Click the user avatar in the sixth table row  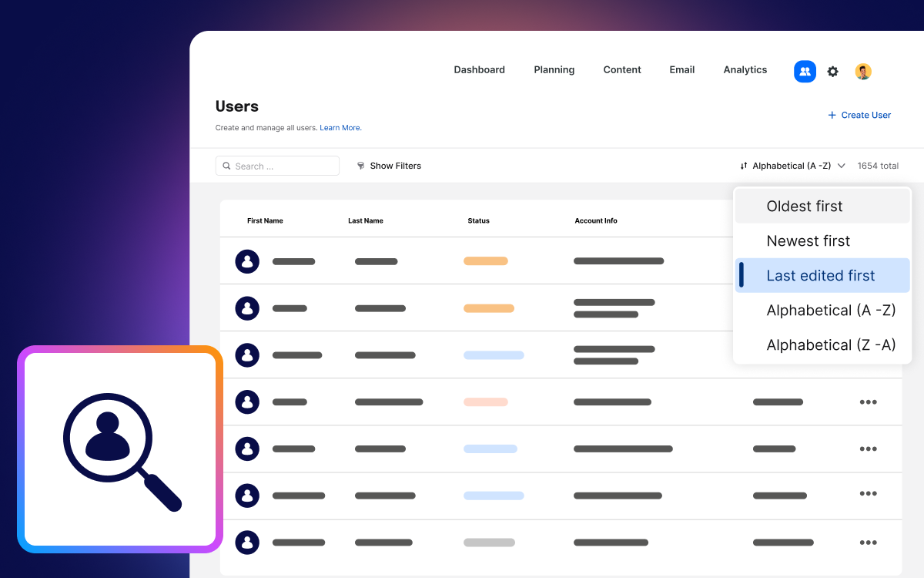[x=247, y=496]
